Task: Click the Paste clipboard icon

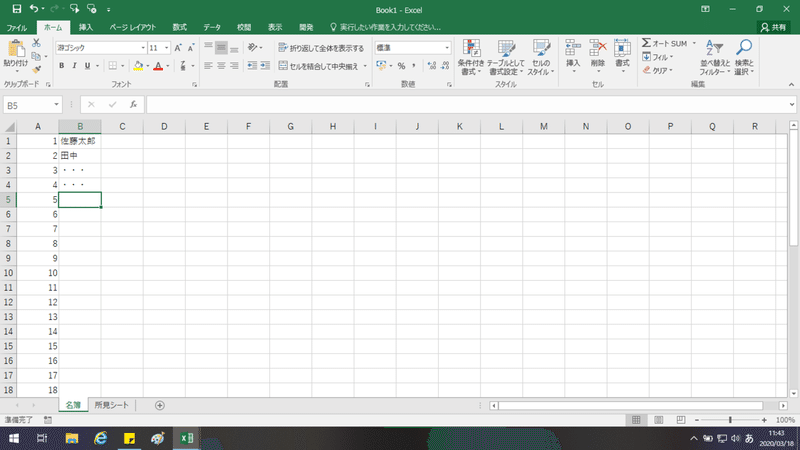Action: [x=16, y=49]
